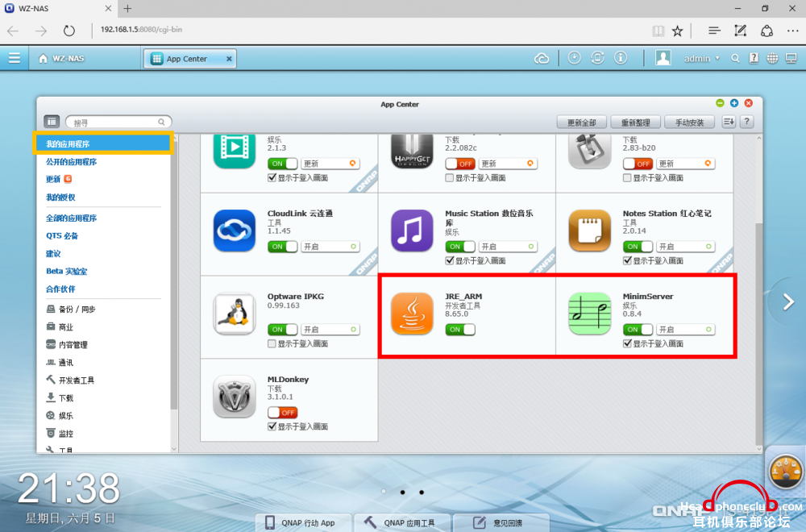The height and width of the screenshot is (532, 806).
Task: Click the JRE_ARM Java icon
Action: tap(412, 314)
